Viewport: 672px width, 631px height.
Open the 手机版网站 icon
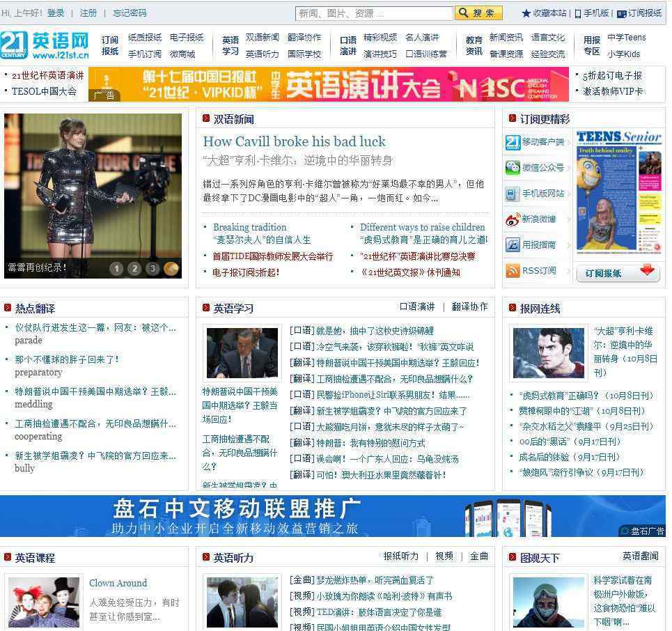tap(513, 194)
